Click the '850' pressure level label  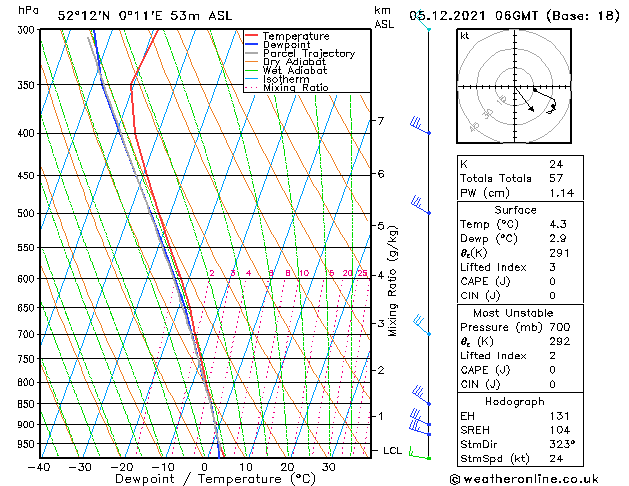(x=28, y=404)
